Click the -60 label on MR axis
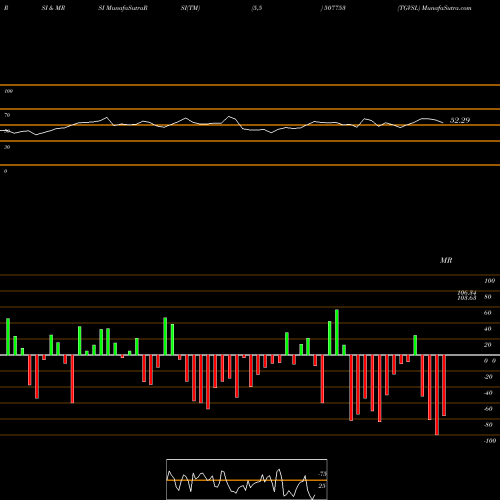The width and height of the screenshot is (500, 500). [x=488, y=409]
